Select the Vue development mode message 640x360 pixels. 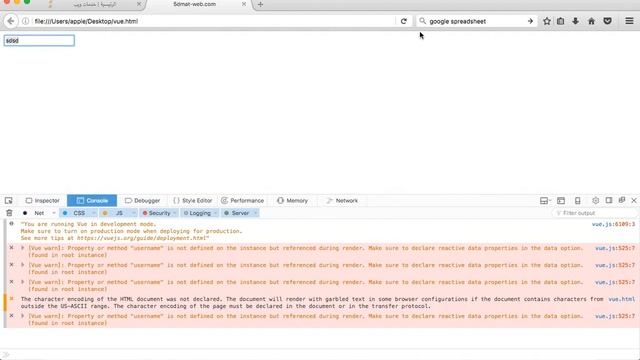pos(131,231)
